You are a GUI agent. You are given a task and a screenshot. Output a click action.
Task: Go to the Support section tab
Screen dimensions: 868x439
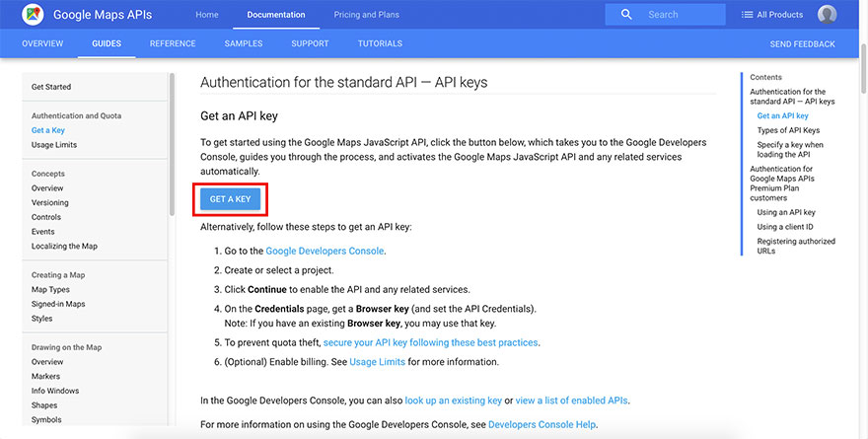click(310, 43)
